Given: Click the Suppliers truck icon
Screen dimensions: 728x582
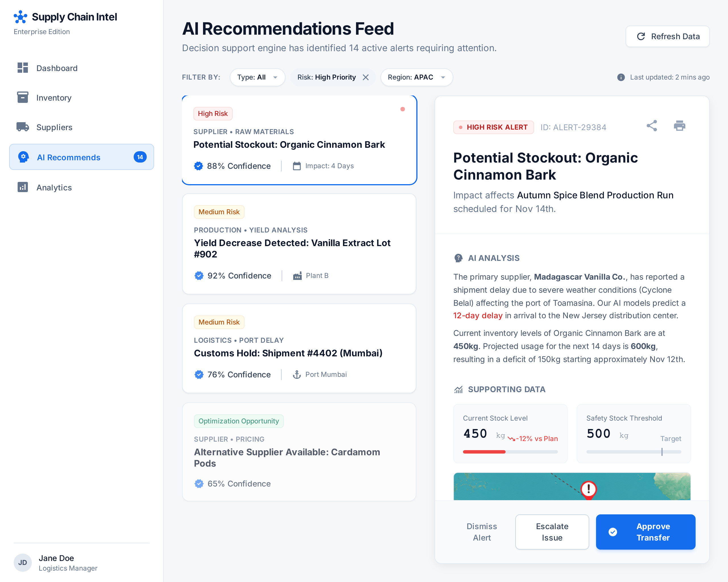Looking at the screenshot, I should (x=23, y=127).
